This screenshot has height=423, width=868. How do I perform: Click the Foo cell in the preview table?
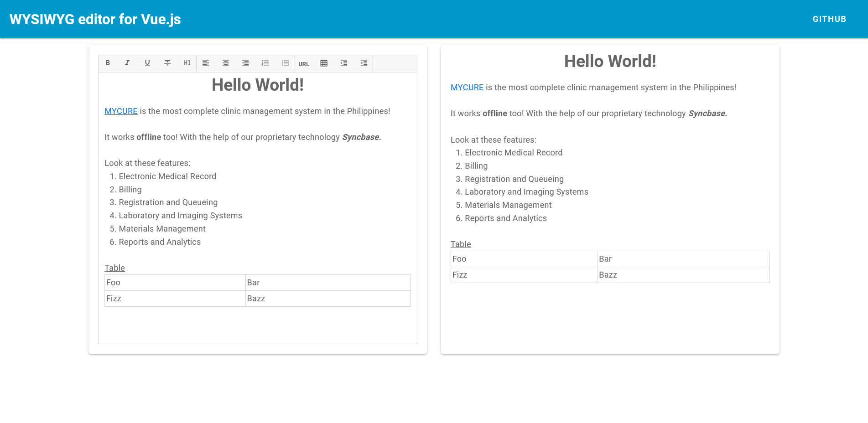[524, 259]
